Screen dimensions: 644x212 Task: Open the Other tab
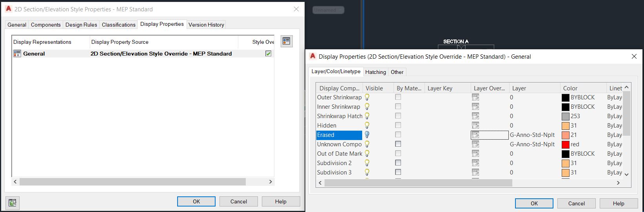[x=397, y=72]
